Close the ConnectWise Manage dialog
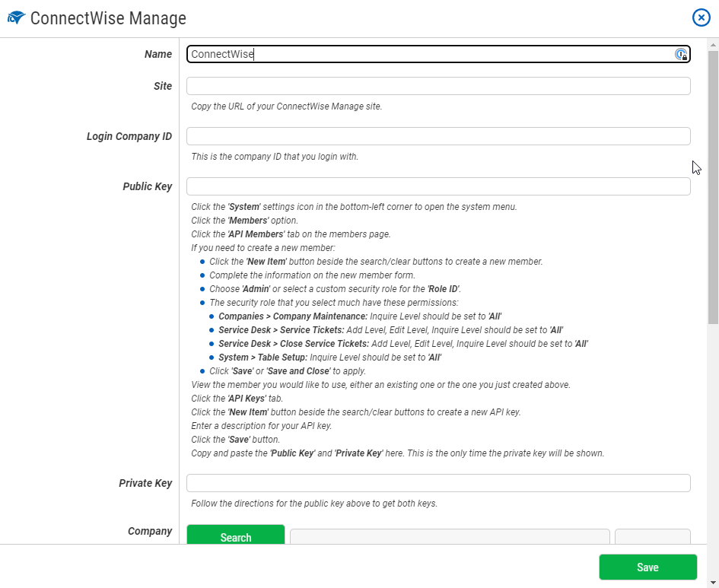Image resolution: width=719 pixels, height=588 pixels. [x=701, y=17]
